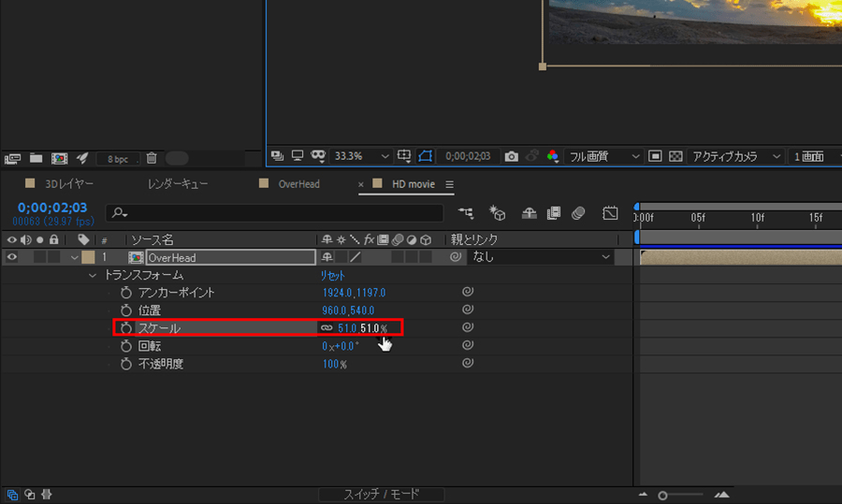The width and height of the screenshot is (842, 504).
Task: Open the 33.3% magnification dropdown
Action: tap(362, 156)
